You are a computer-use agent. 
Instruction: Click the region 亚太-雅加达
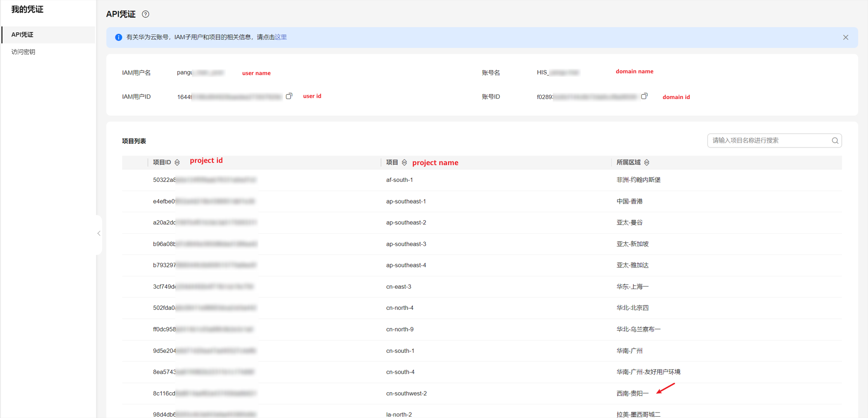pos(632,265)
